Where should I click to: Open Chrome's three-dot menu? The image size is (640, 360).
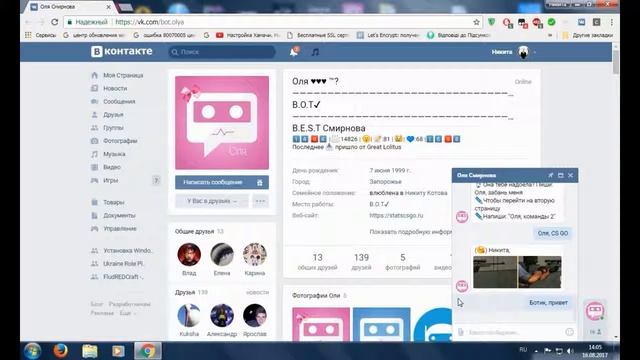coord(611,22)
